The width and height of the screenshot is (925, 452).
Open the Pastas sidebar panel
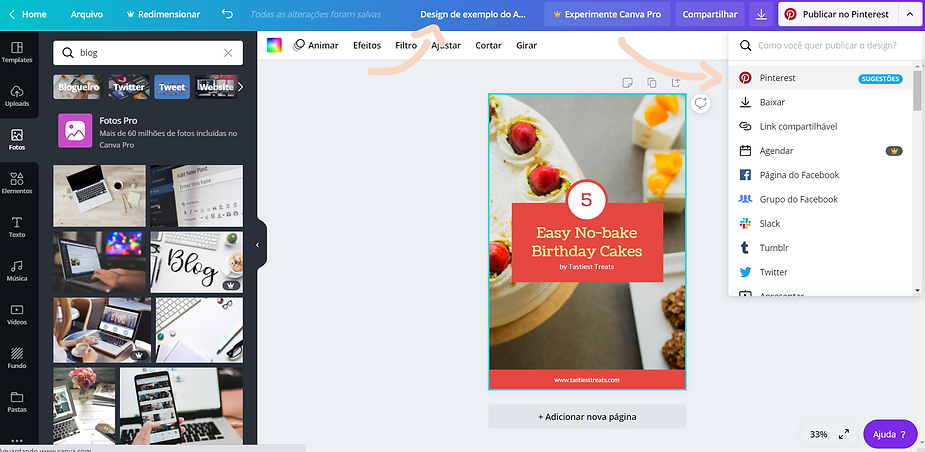[17, 401]
